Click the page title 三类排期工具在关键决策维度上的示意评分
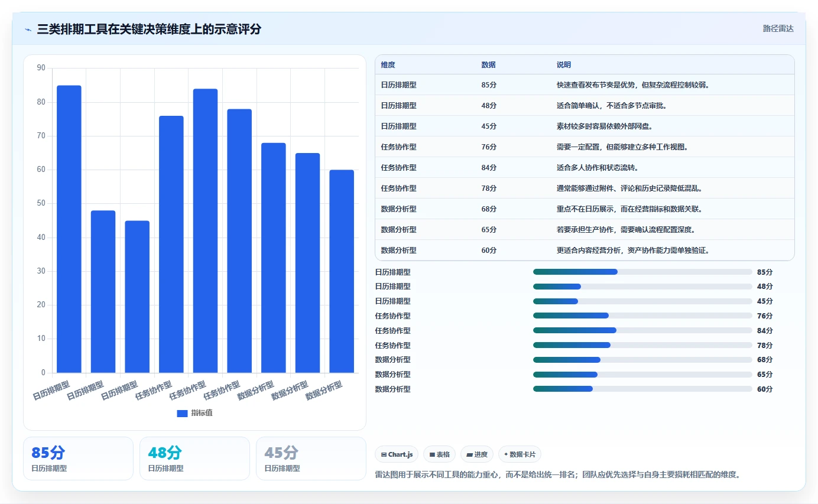 click(149, 29)
